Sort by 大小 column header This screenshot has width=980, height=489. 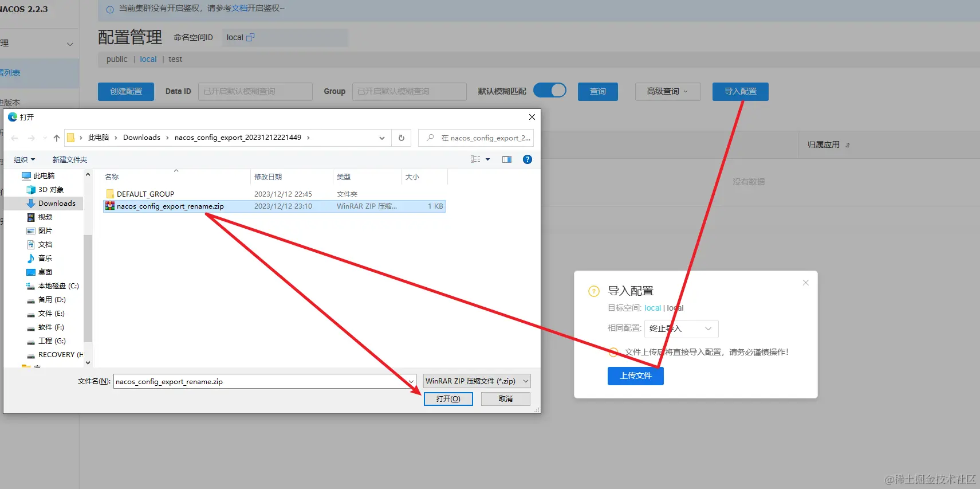[x=424, y=177]
